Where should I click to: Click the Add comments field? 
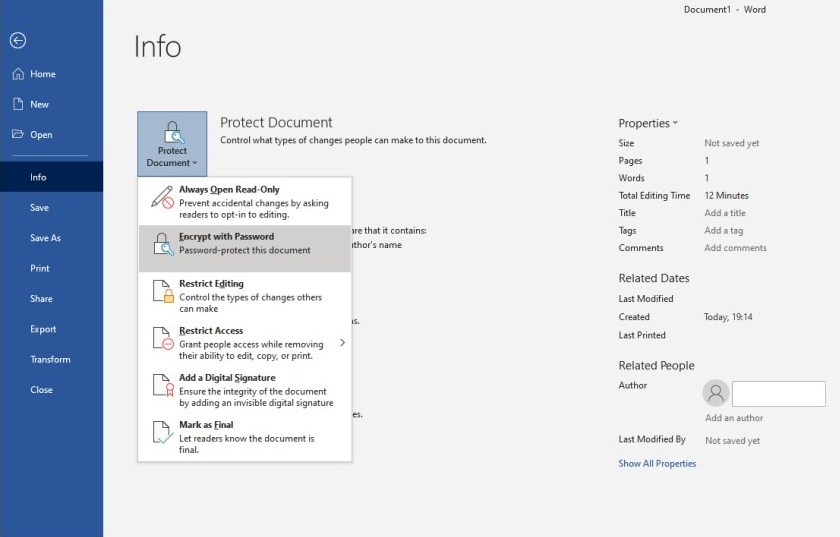(x=735, y=248)
